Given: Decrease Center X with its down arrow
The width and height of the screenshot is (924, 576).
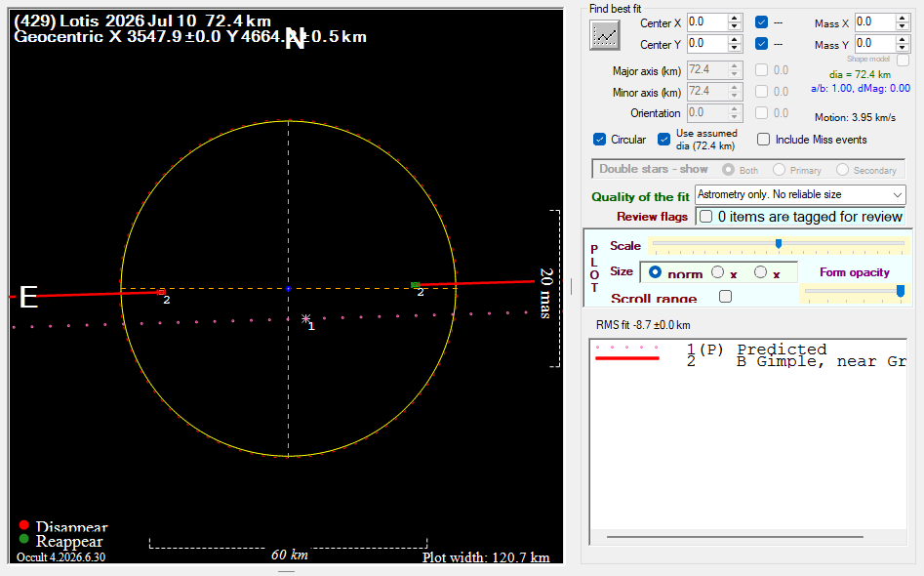Looking at the screenshot, I should [x=735, y=26].
